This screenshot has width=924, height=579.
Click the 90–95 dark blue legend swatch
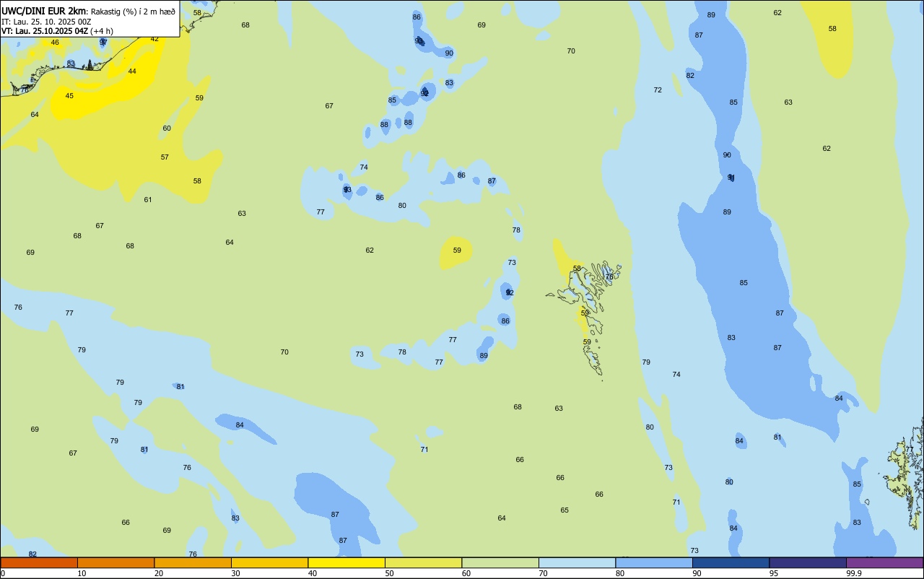point(731,562)
